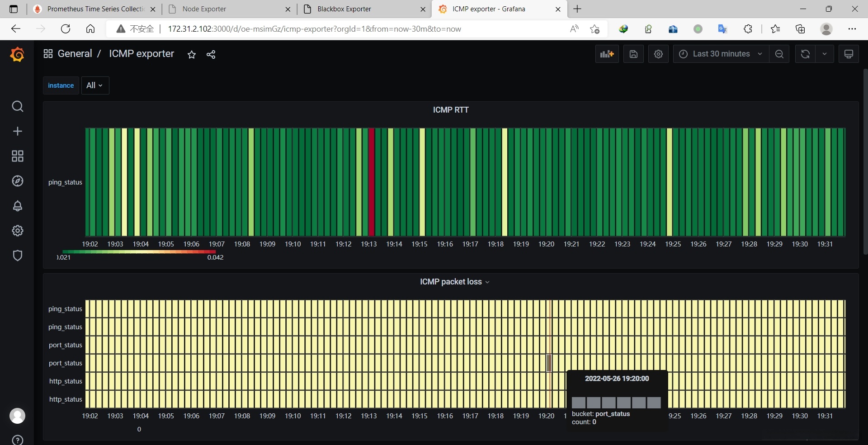Expand the instance All variable dropdown
The width and height of the screenshot is (868, 445).
[95, 85]
